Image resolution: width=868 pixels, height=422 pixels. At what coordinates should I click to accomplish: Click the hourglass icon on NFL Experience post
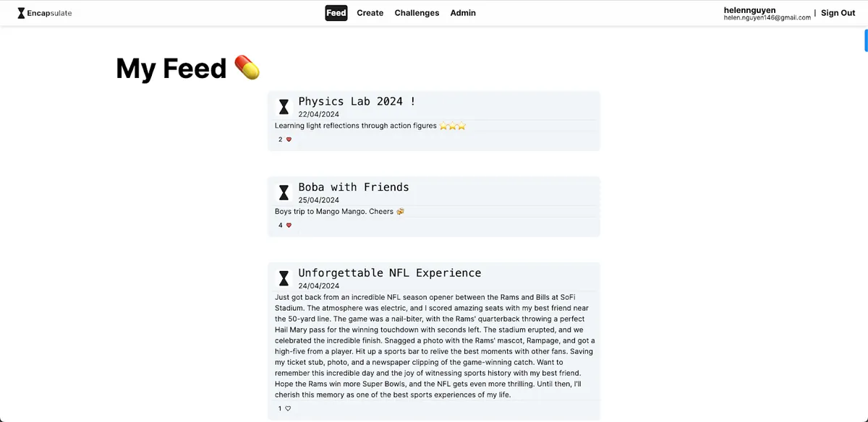click(x=284, y=277)
